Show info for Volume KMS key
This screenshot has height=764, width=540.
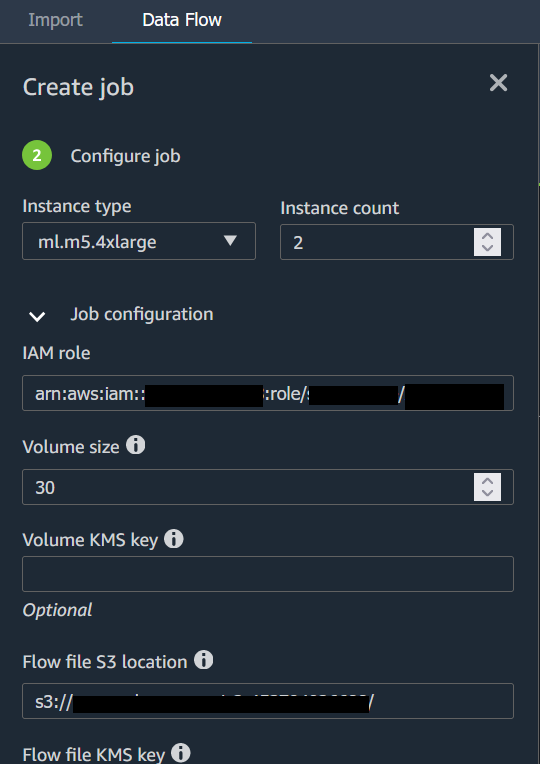pyautogui.click(x=174, y=539)
